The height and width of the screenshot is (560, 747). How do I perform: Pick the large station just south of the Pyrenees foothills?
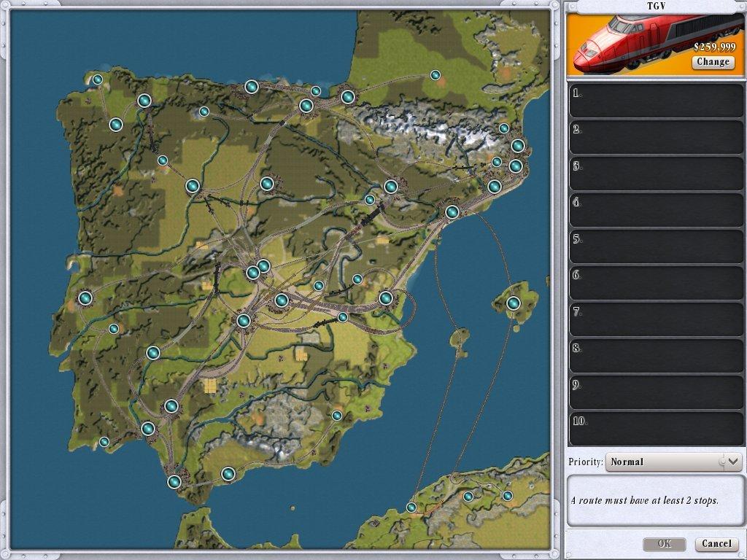tap(391, 187)
